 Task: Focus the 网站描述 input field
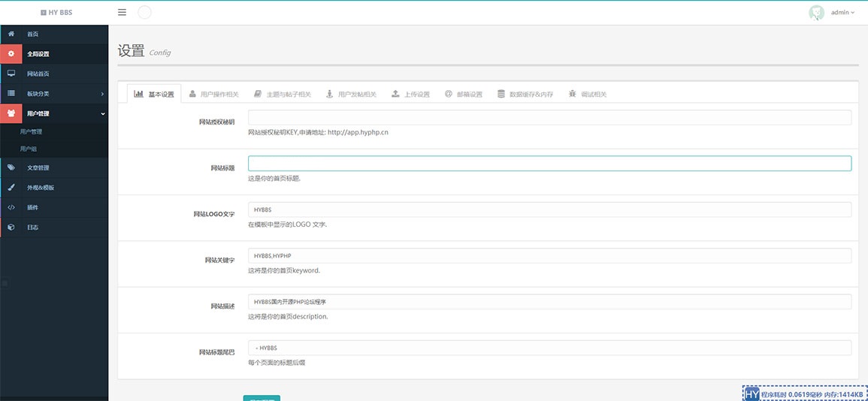[549, 301]
